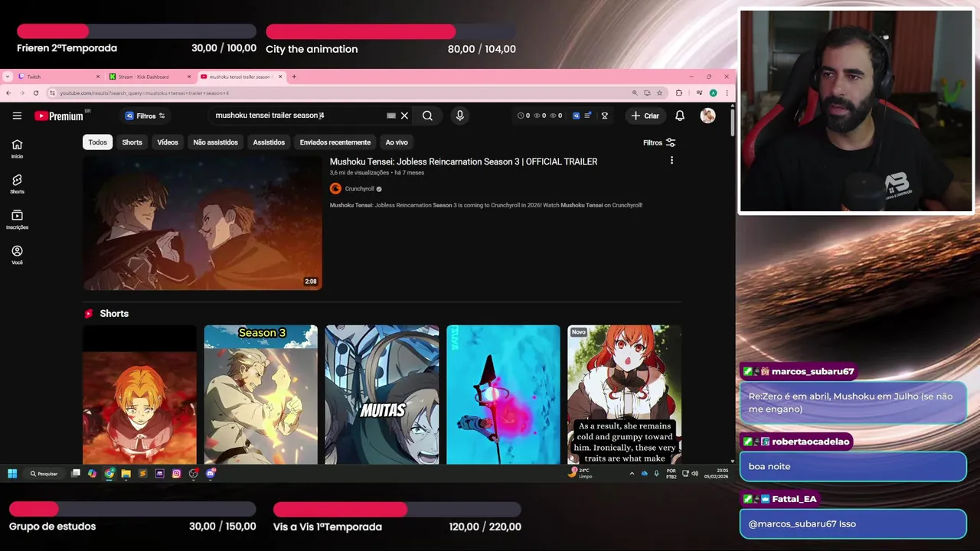Reload the page in the browser
980x551 pixels.
tap(35, 93)
